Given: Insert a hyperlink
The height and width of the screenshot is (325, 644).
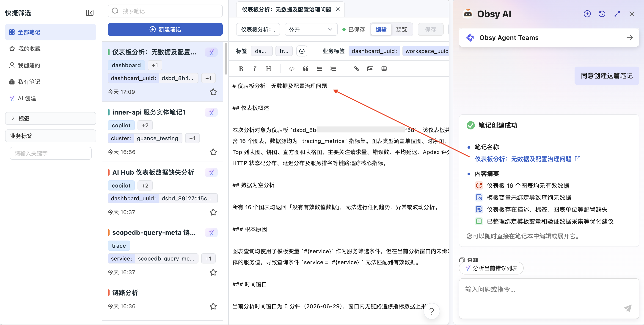Looking at the screenshot, I should point(356,69).
